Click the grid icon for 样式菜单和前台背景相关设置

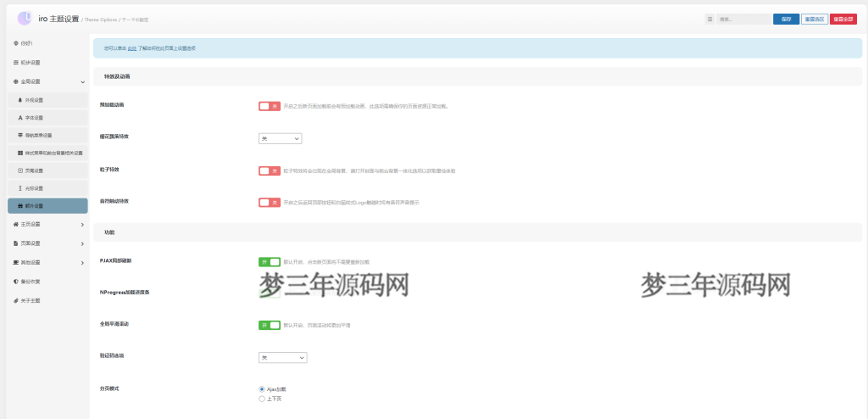pos(20,153)
